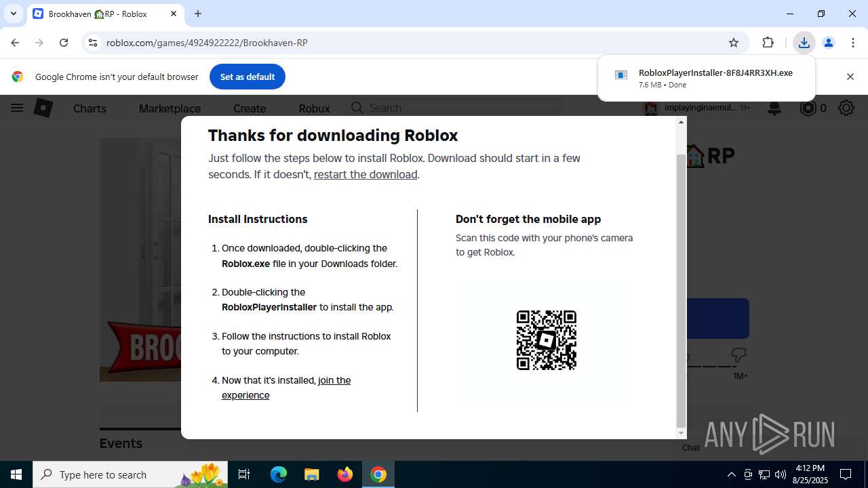
Task: Dismiss the default browser infobar
Action: click(850, 77)
